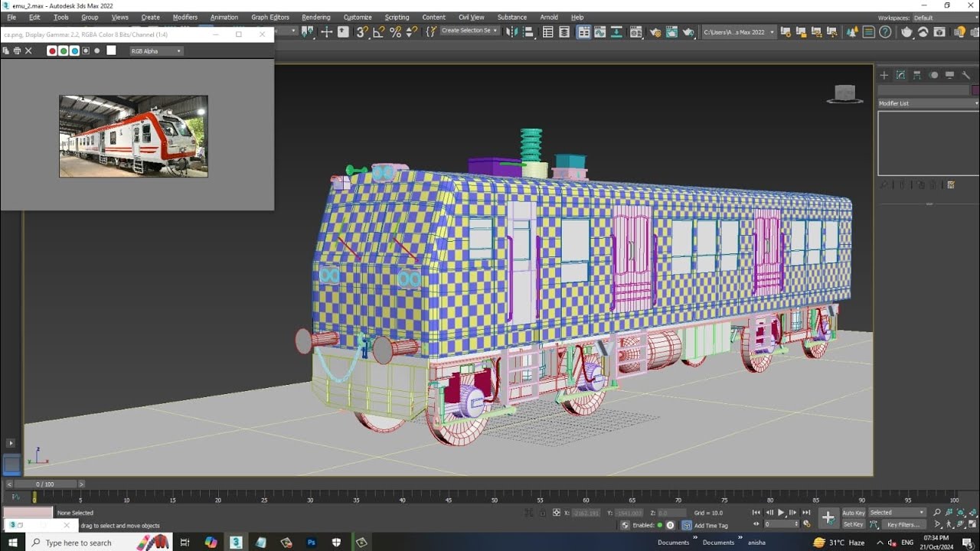Open the RGB Alpha channel dropdown

click(156, 51)
